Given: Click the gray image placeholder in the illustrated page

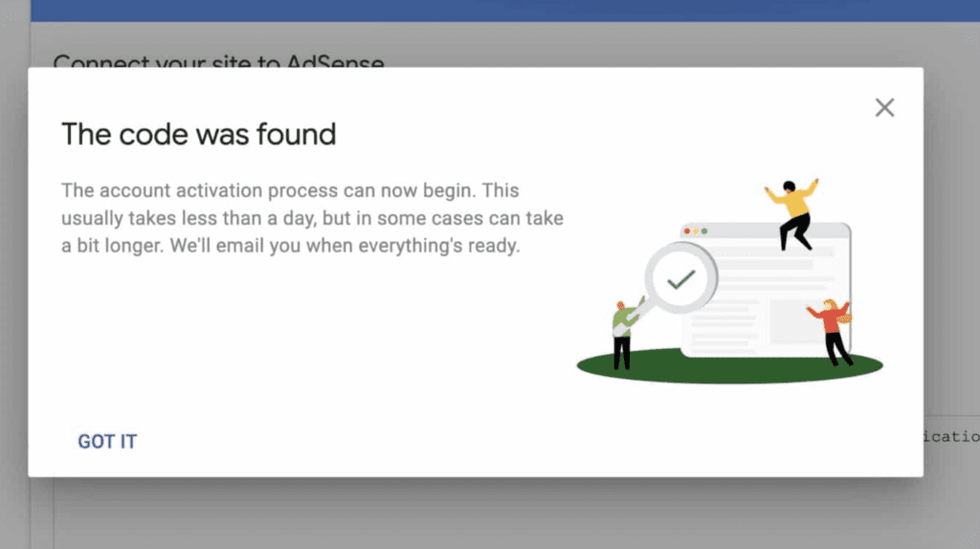Looking at the screenshot, I should coord(792,321).
